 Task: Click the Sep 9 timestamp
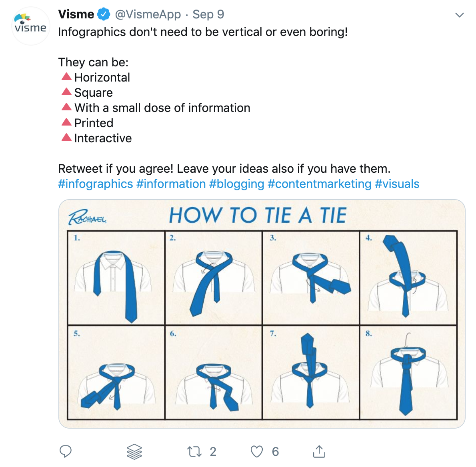[208, 14]
